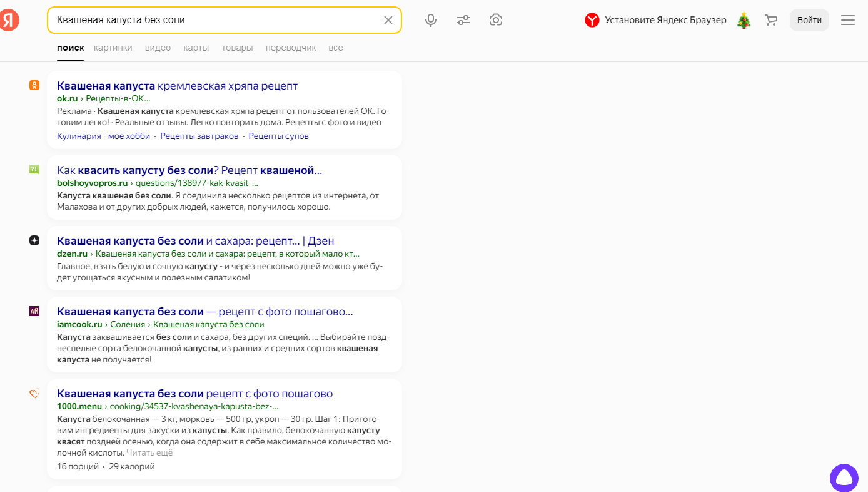Screen dimensions: 868x492
Task: Open the все tab
Action: (336, 48)
